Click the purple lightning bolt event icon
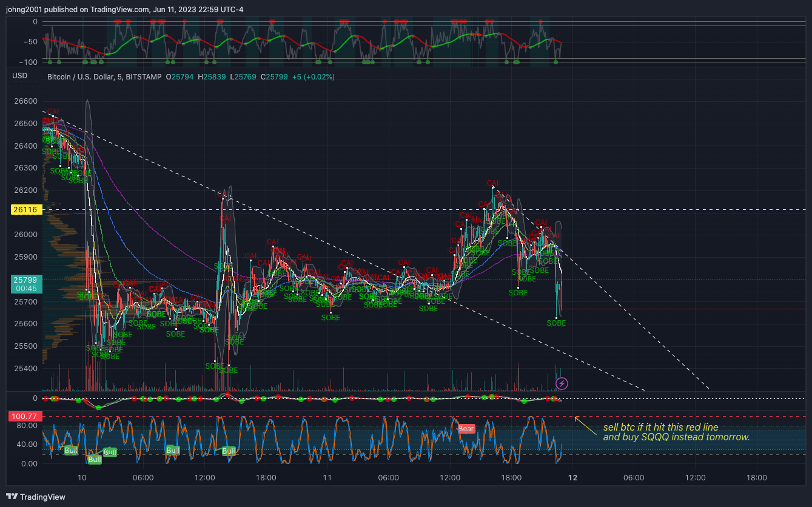The image size is (812, 507). (x=562, y=383)
